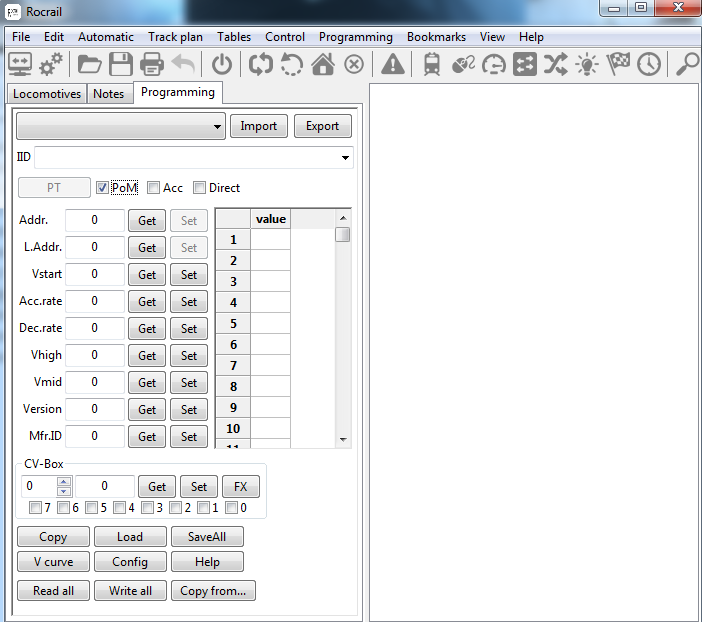Increase CV number with up spinner arrow
The width and height of the screenshot is (702, 622).
[x=64, y=481]
